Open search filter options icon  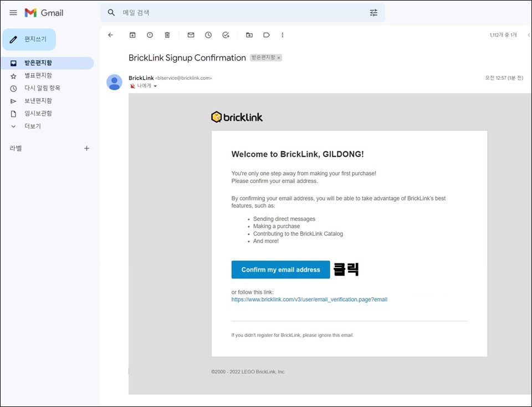pyautogui.click(x=374, y=13)
